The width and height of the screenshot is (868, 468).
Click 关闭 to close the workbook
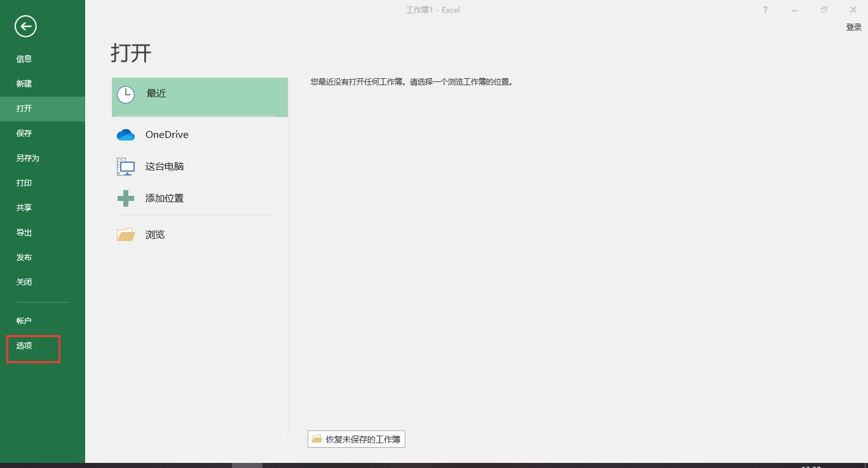(24, 282)
